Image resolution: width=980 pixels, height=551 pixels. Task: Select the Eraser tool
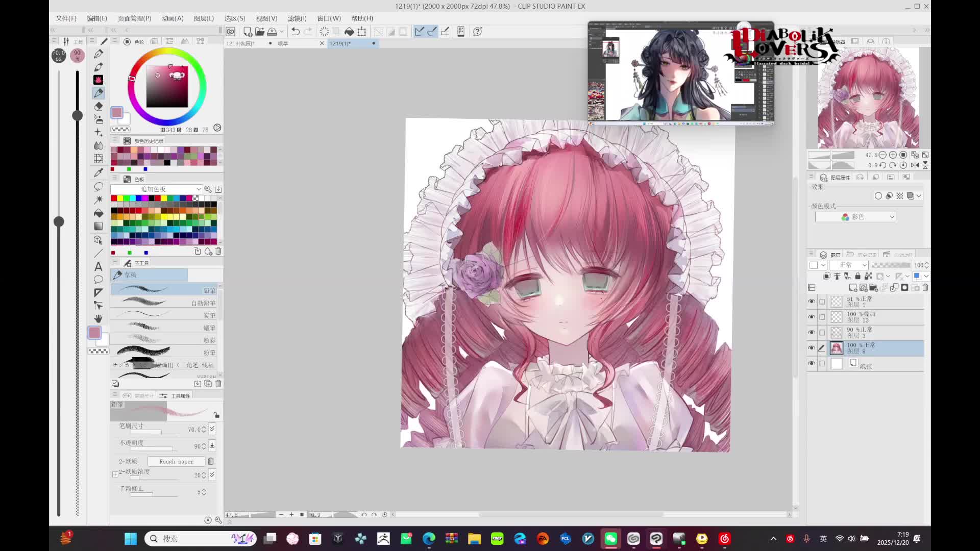99,106
